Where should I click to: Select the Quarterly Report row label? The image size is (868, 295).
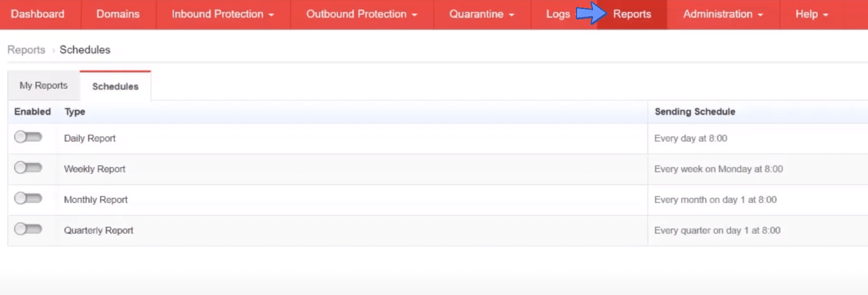click(x=99, y=230)
